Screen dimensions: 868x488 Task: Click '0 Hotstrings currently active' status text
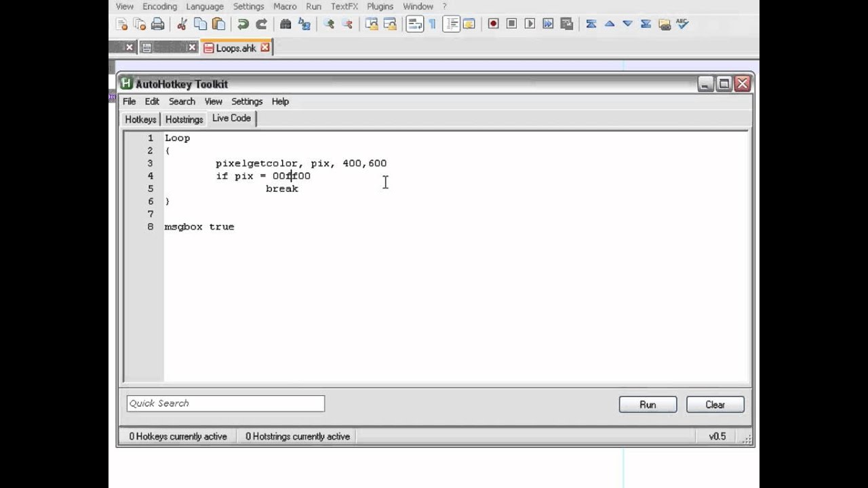(298, 436)
